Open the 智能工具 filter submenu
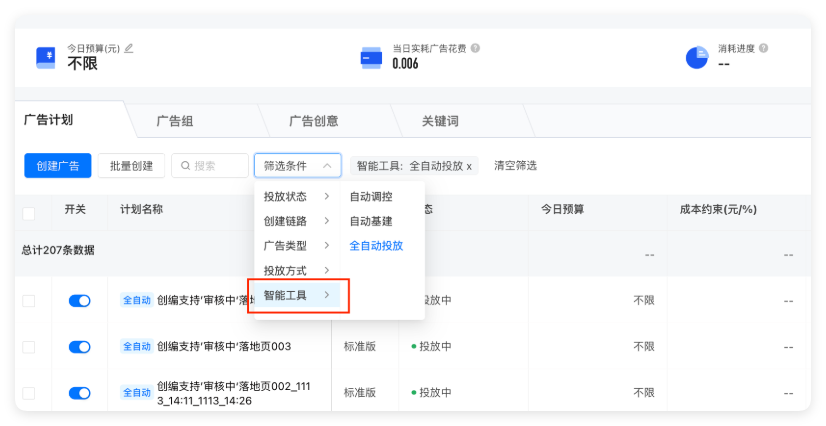 pos(297,295)
